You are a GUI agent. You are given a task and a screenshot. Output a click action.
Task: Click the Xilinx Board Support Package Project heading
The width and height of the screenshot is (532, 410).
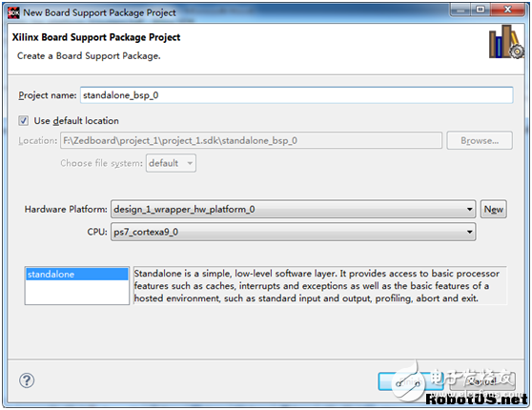click(96, 37)
